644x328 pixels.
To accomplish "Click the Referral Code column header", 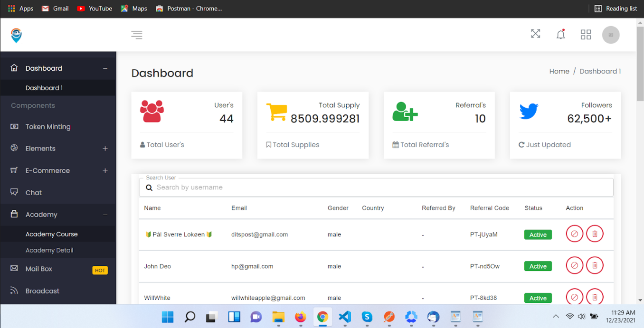I will (x=490, y=208).
